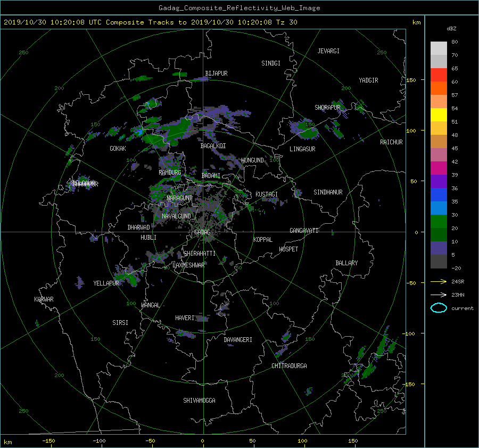
Task: Click the RAMDURG city label
Action: (170, 173)
